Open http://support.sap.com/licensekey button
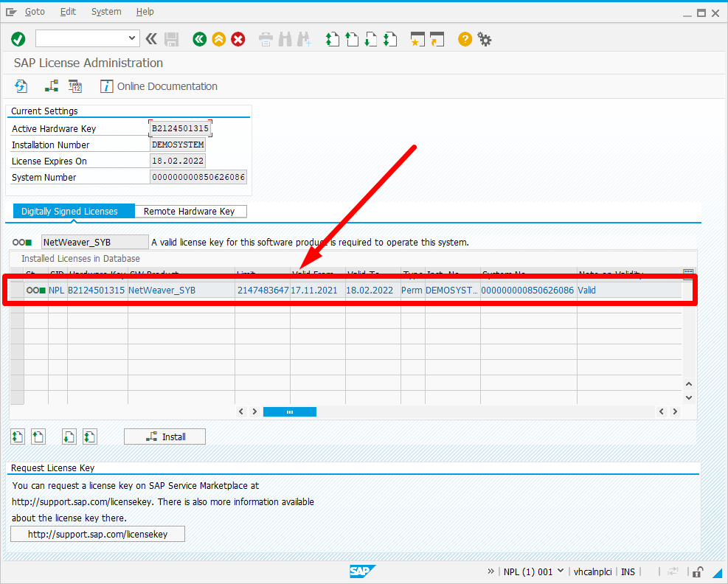728x584 pixels. click(97, 535)
